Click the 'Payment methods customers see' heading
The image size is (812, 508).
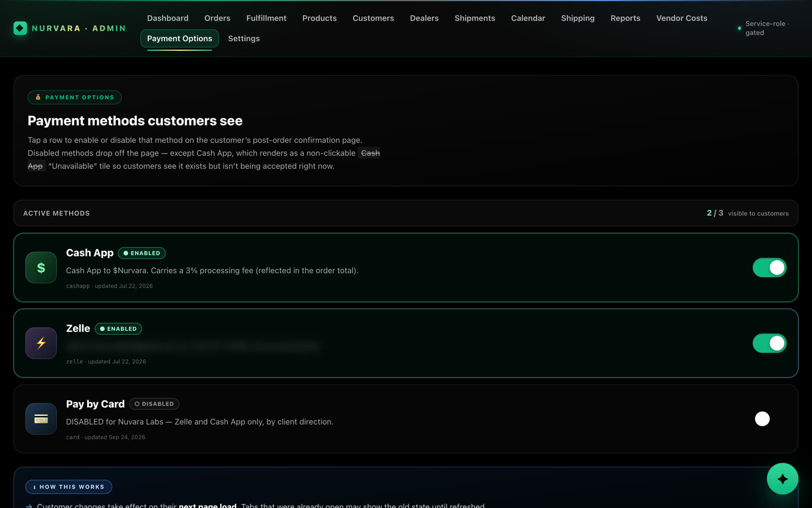click(135, 121)
